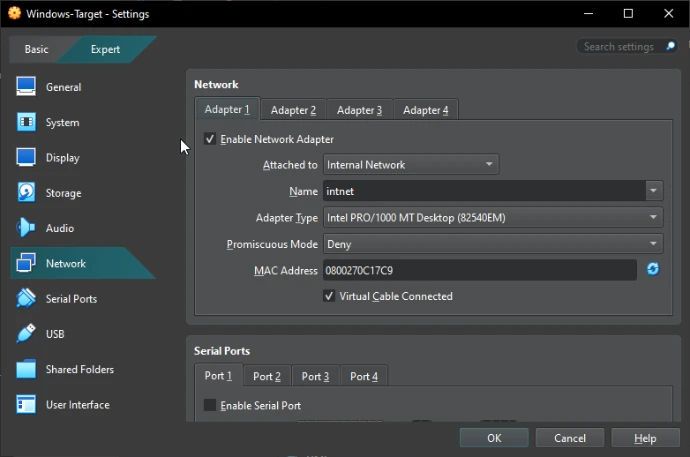Select the Port 2 tab
This screenshot has height=457, width=690.
pyautogui.click(x=267, y=376)
